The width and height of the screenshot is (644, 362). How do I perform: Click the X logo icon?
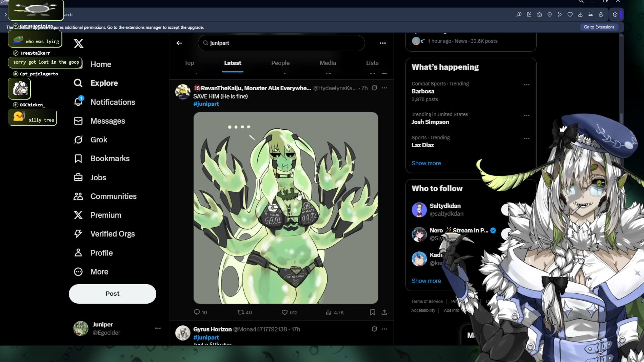(x=78, y=44)
